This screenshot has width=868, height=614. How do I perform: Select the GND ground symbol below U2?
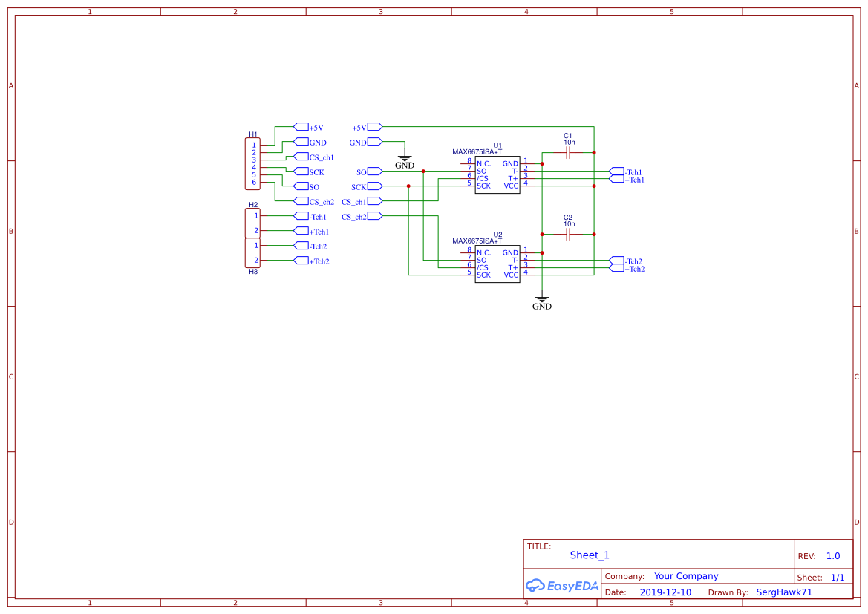(542, 298)
